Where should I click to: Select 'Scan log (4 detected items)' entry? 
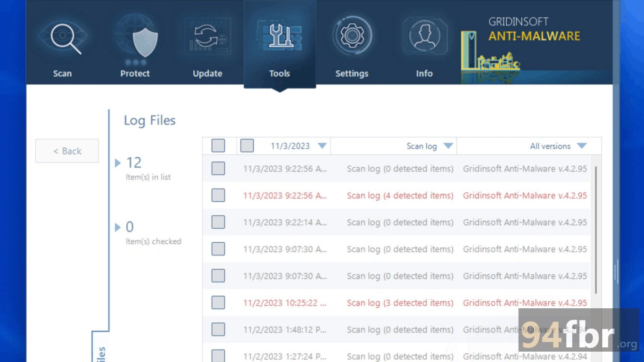pyautogui.click(x=400, y=196)
